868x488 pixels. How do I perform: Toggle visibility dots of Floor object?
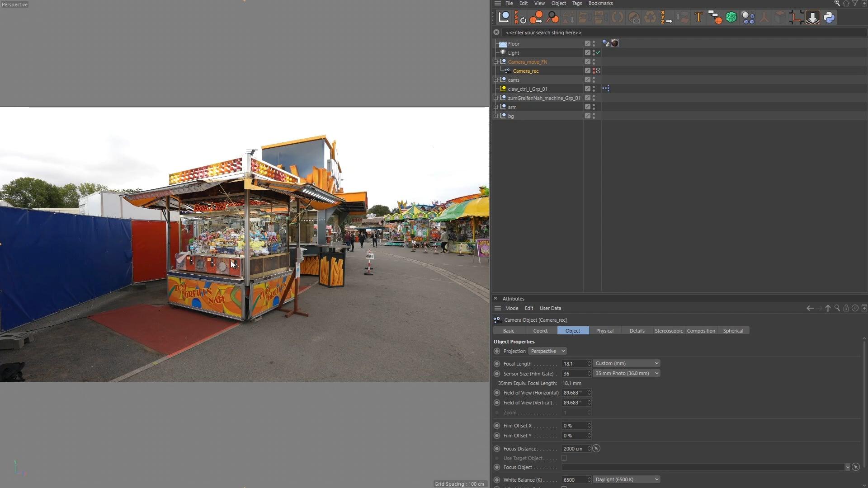(x=594, y=44)
